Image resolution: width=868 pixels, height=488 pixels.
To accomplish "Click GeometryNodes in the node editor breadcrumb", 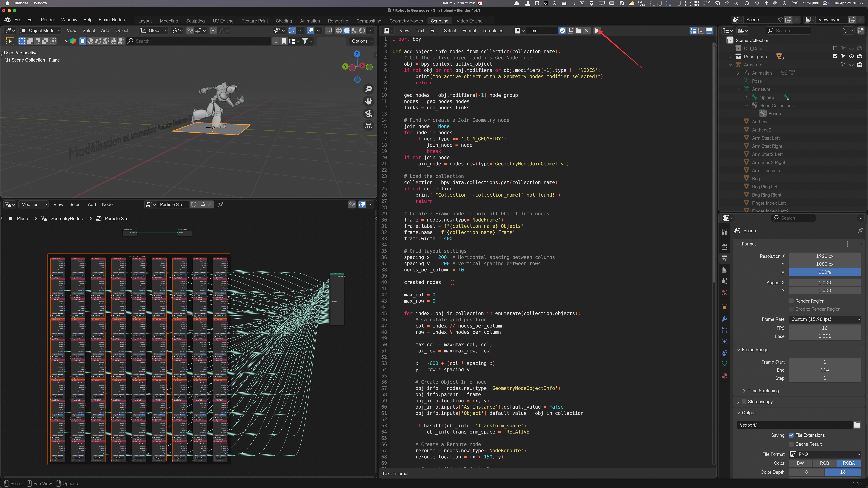I will pyautogui.click(x=66, y=219).
